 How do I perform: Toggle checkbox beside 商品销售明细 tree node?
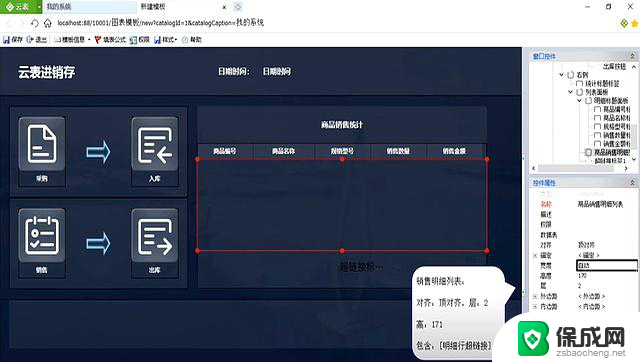coord(588,152)
